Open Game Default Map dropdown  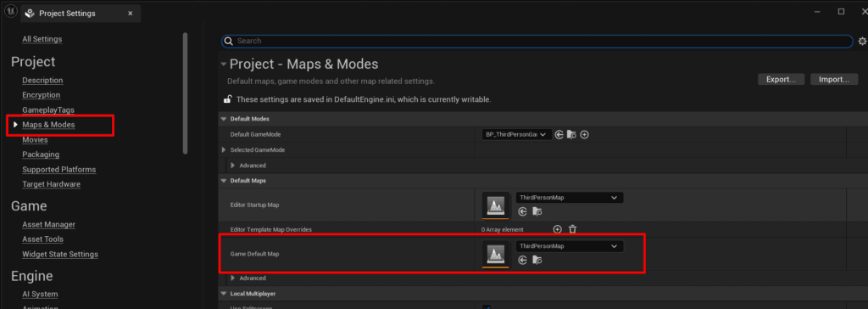click(x=569, y=246)
